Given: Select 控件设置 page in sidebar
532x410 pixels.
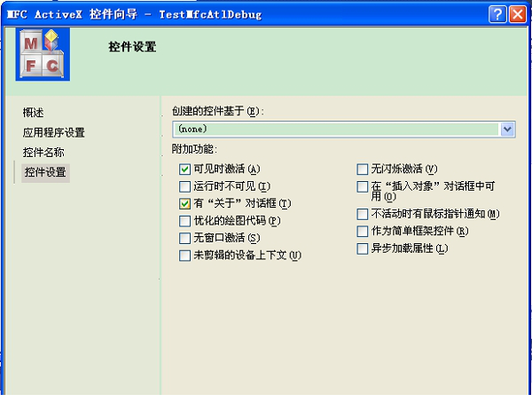Looking at the screenshot, I should [x=45, y=172].
